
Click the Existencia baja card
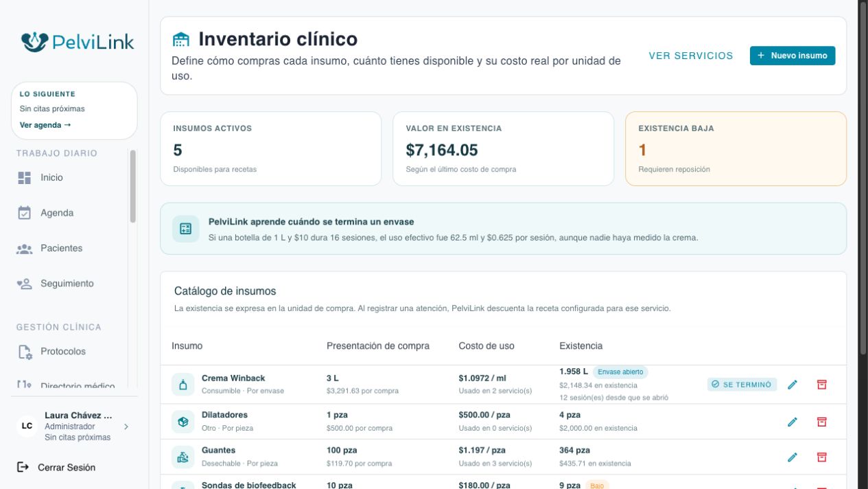coord(736,148)
